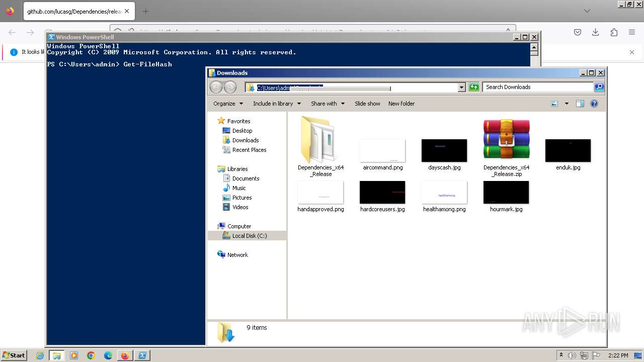The image size is (644, 362).
Task: Open the explorer Help question mark icon
Action: (x=594, y=104)
